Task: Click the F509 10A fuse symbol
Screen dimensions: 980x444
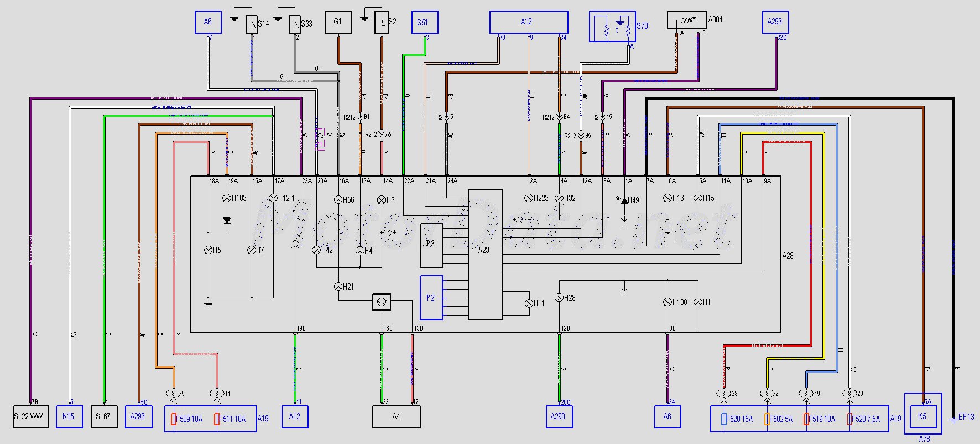Action: pyautogui.click(x=174, y=419)
